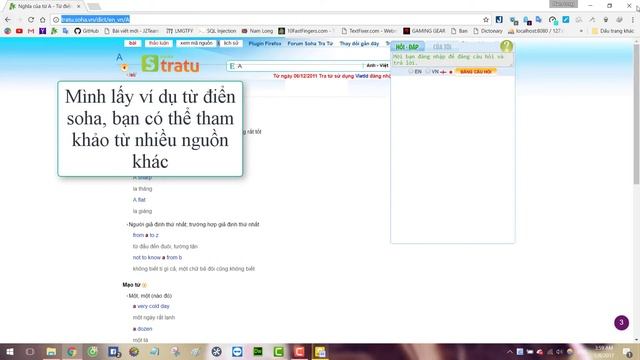Open the Google Translate bookmark icon
This screenshot has height=360, width=640.
coord(65,31)
